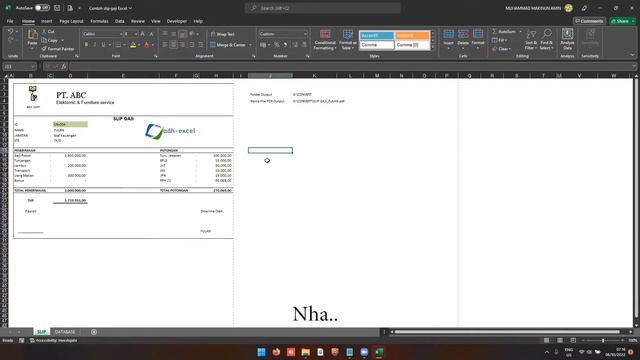Screen dimensions: 640x360
Task: Toggle bottom vertical alignment
Action: [x=182, y=34]
